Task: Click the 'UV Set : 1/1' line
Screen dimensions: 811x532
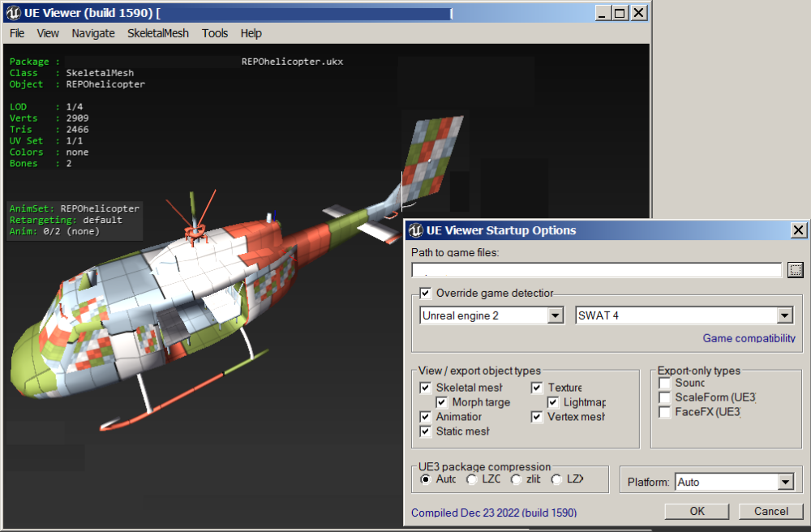Action: (46, 140)
